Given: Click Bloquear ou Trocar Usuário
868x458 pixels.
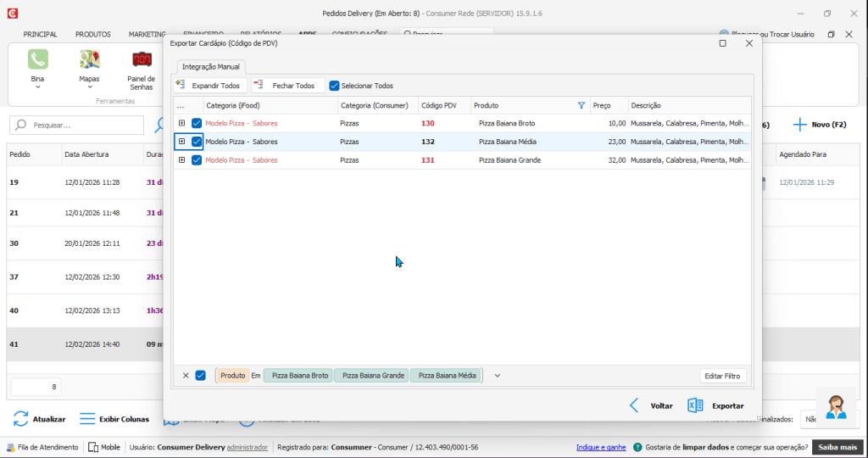Looking at the screenshot, I should tap(766, 34).
